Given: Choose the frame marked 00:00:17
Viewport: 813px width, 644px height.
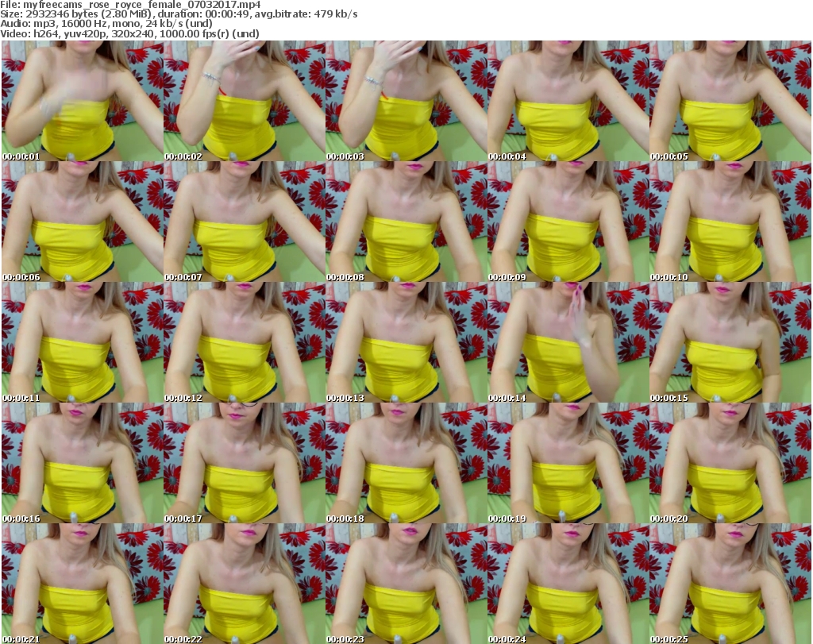Looking at the screenshot, I should (245, 463).
